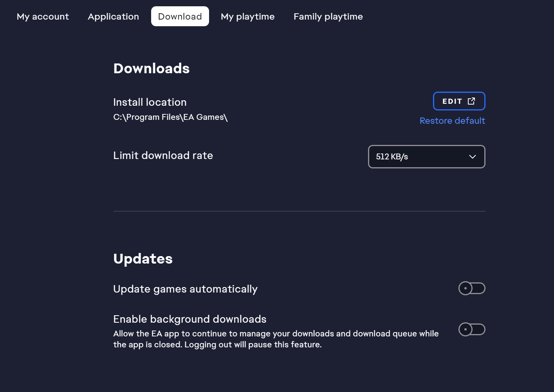Click the Downloads section heading
554x392 pixels.
(x=152, y=69)
